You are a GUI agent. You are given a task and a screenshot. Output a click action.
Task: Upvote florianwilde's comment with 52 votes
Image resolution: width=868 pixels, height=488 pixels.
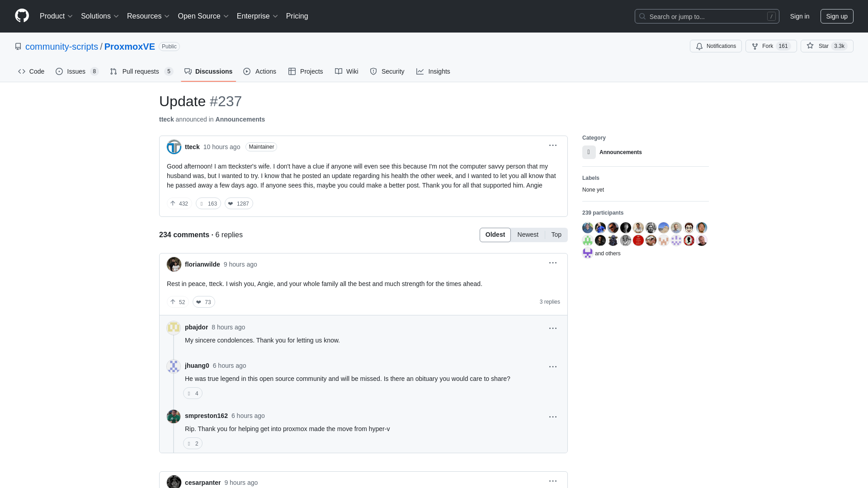(x=178, y=302)
